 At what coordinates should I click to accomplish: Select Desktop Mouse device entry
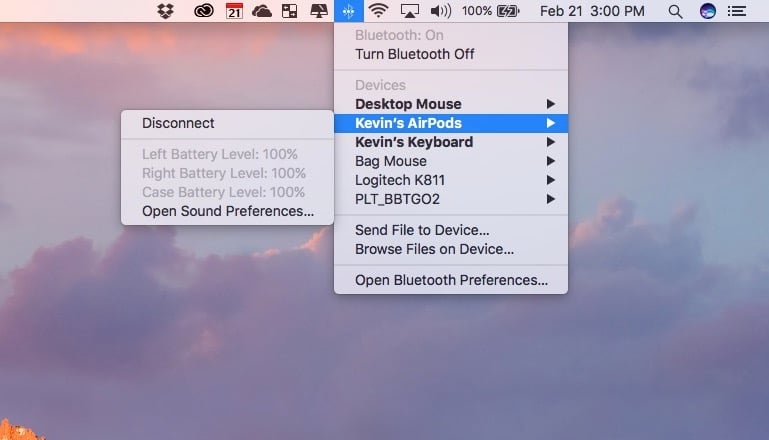pyautogui.click(x=451, y=104)
